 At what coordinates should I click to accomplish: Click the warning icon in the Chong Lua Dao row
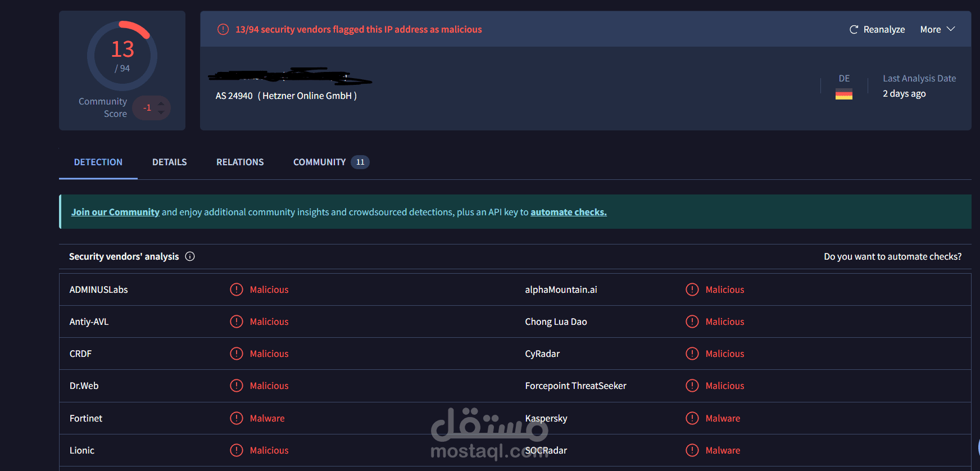[x=692, y=321]
